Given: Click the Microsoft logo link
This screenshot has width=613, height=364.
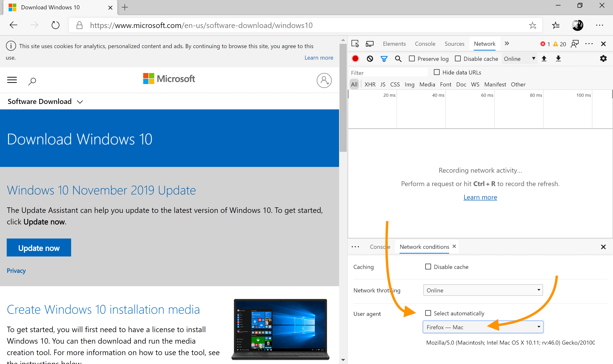Looking at the screenshot, I should [x=169, y=79].
